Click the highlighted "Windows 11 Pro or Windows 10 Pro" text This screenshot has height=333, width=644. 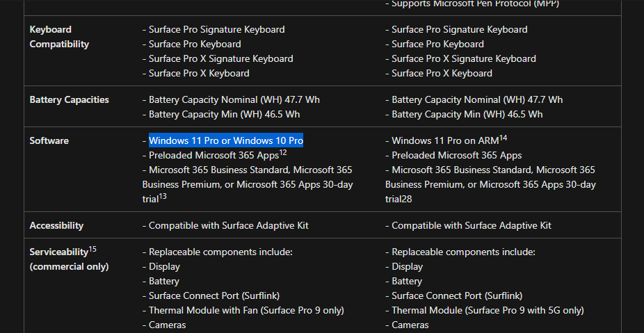[x=226, y=140]
